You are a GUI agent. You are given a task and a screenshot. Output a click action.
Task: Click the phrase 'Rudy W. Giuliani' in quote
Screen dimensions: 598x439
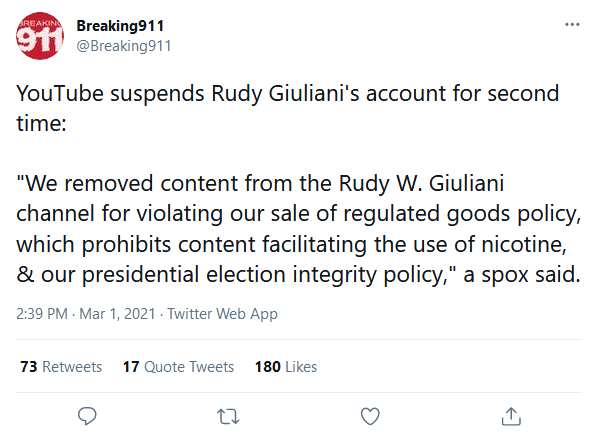(x=422, y=183)
